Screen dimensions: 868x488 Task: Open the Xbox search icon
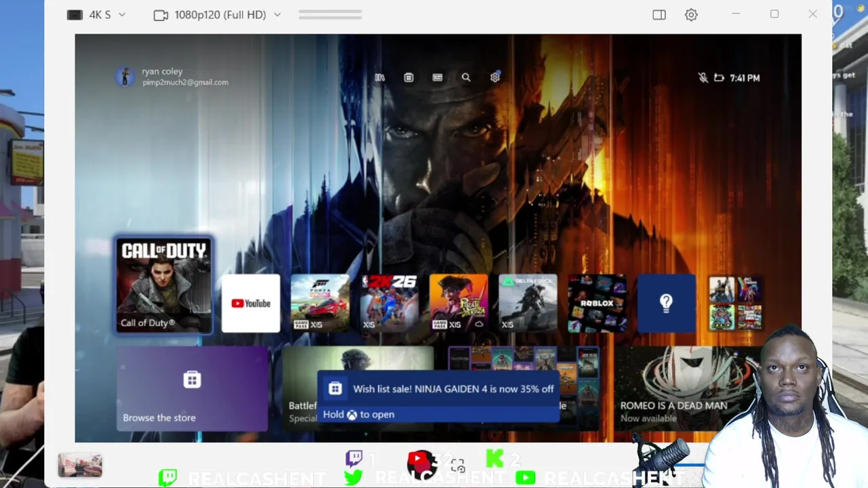click(x=466, y=77)
